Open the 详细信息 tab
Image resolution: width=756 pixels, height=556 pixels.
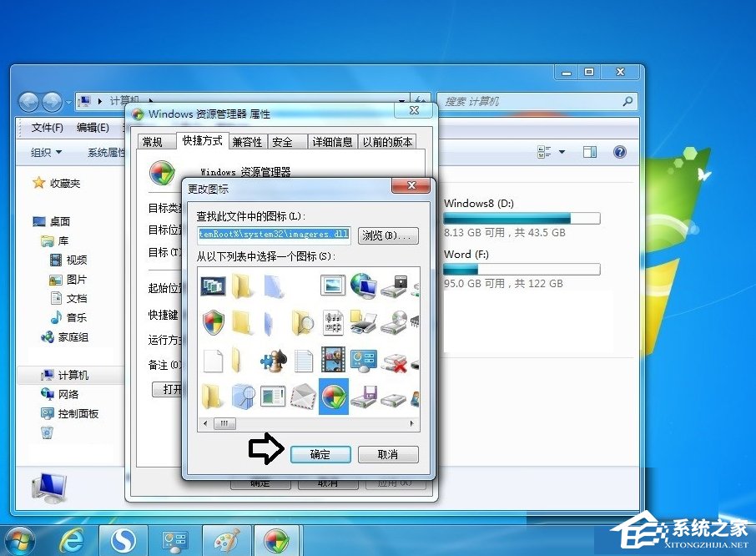point(332,141)
